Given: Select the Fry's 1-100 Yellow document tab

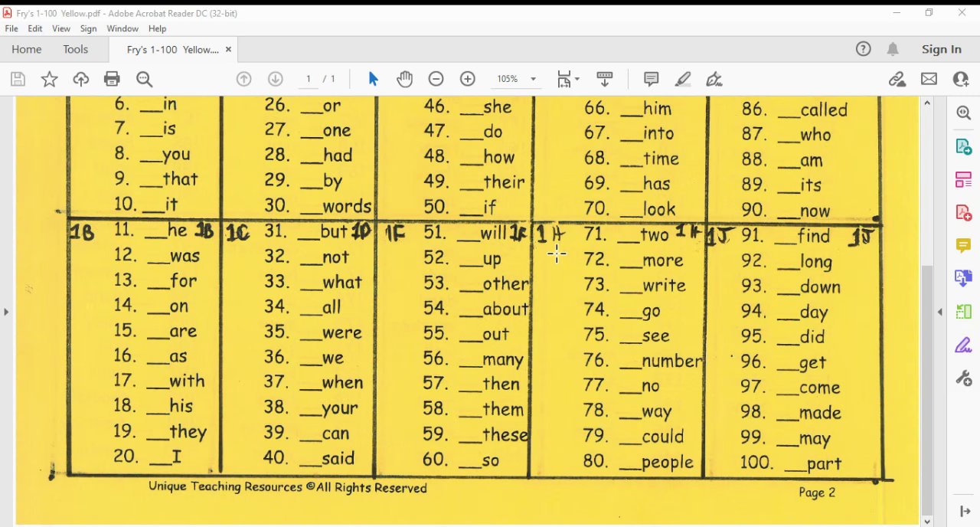Looking at the screenshot, I should [x=172, y=49].
